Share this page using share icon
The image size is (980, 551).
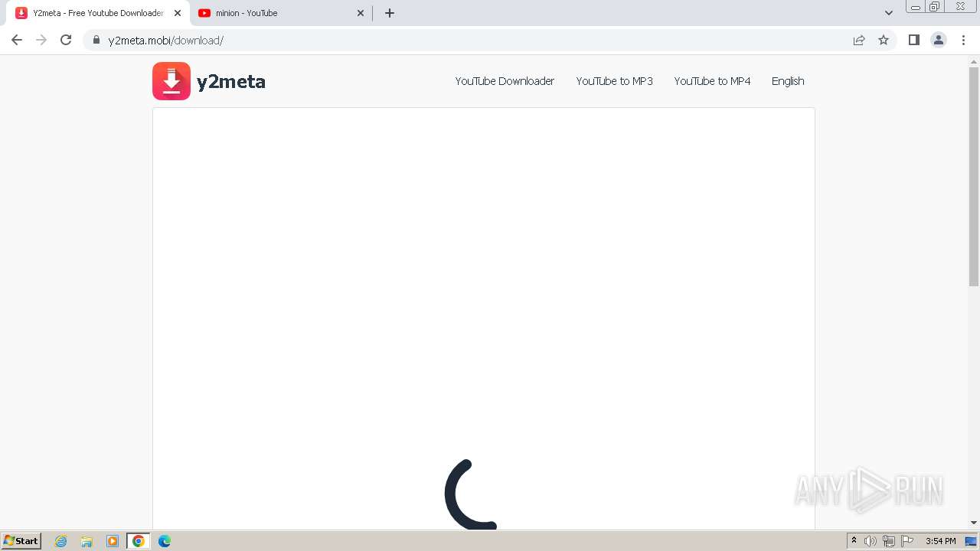[x=859, y=40]
